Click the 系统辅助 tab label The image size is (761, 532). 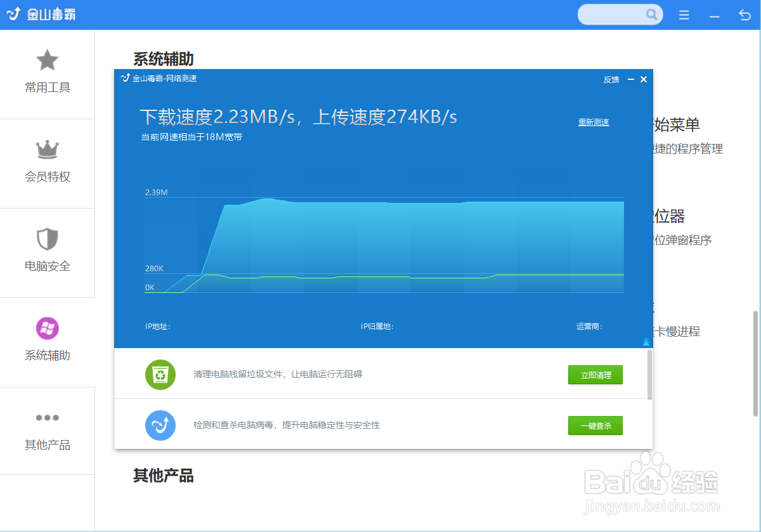pyautogui.click(x=48, y=356)
